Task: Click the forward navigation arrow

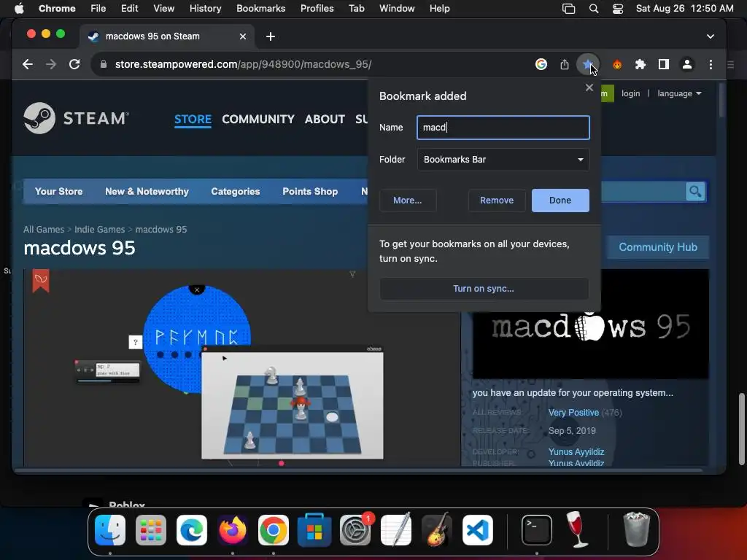Action: 51,64
